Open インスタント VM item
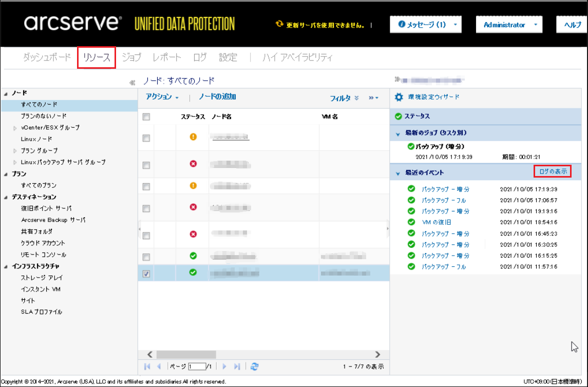This screenshot has height=387, width=588. coord(41,289)
